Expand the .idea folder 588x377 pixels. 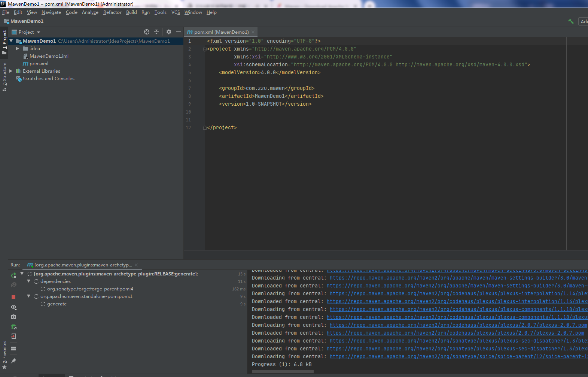pyautogui.click(x=17, y=49)
